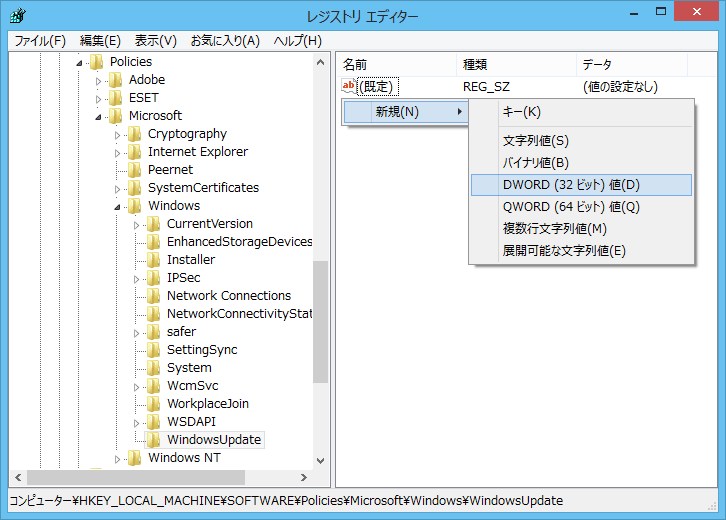Click the Registry Editor app icon in title bar
Screen dimensions: 726x520
click(x=18, y=16)
